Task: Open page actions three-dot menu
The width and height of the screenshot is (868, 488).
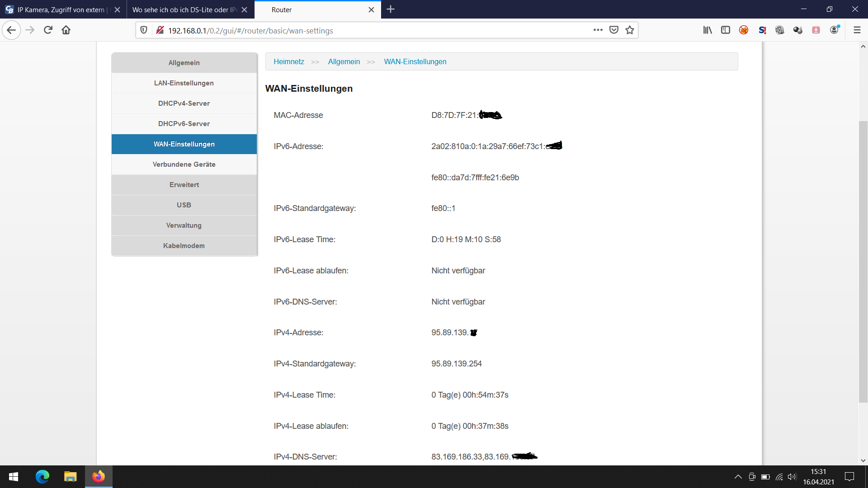Action: 598,30
